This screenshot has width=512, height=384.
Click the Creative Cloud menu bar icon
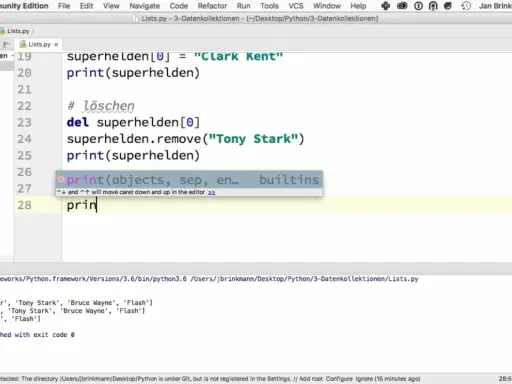tap(402, 6)
